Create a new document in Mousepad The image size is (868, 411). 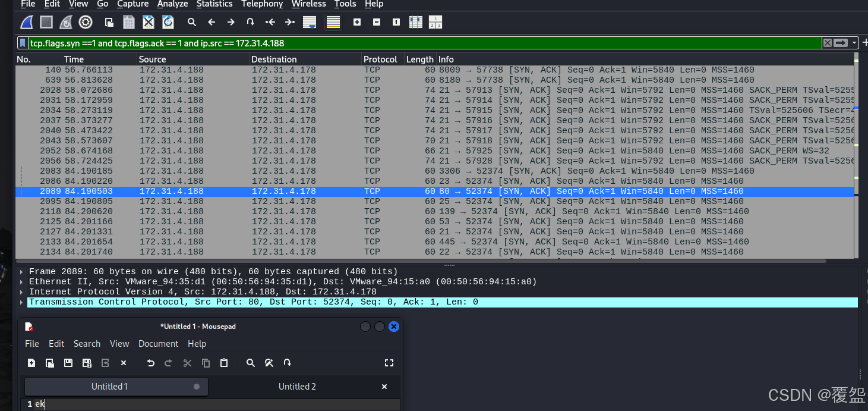pyautogui.click(x=31, y=363)
